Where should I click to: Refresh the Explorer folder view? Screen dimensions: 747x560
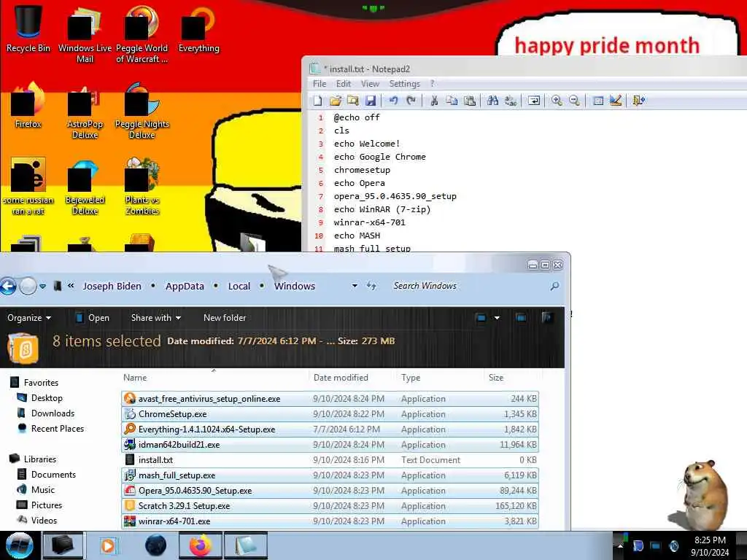pyautogui.click(x=371, y=286)
